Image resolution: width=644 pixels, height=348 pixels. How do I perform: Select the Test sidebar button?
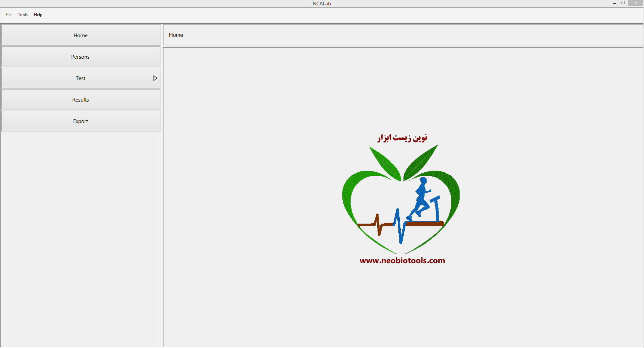(x=81, y=78)
